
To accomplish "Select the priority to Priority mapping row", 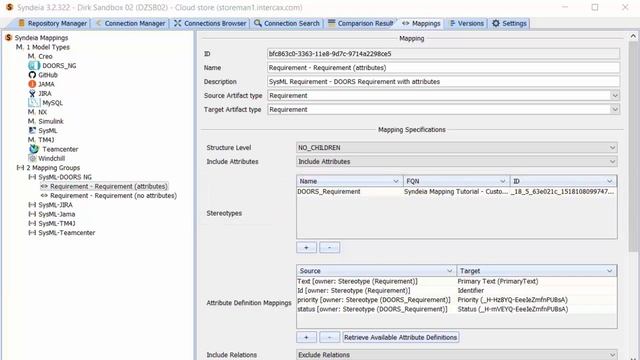I will (x=457, y=300).
